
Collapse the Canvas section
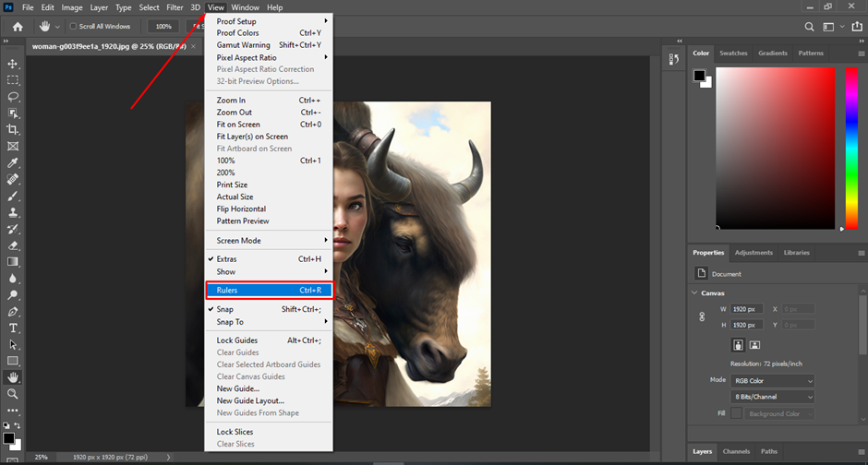pyautogui.click(x=694, y=293)
